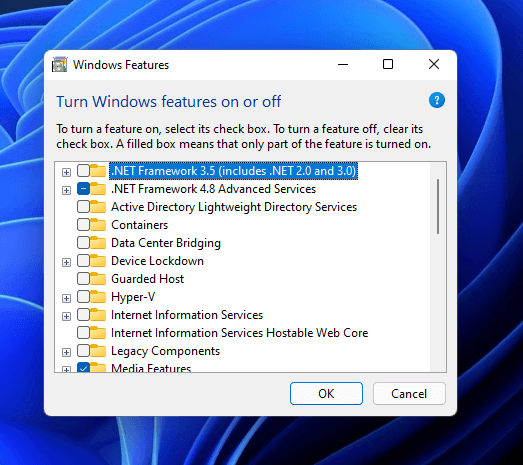523x465 pixels.
Task: Tick Internet Information Services Hostable Web Core checkbox
Action: pyautogui.click(x=83, y=333)
